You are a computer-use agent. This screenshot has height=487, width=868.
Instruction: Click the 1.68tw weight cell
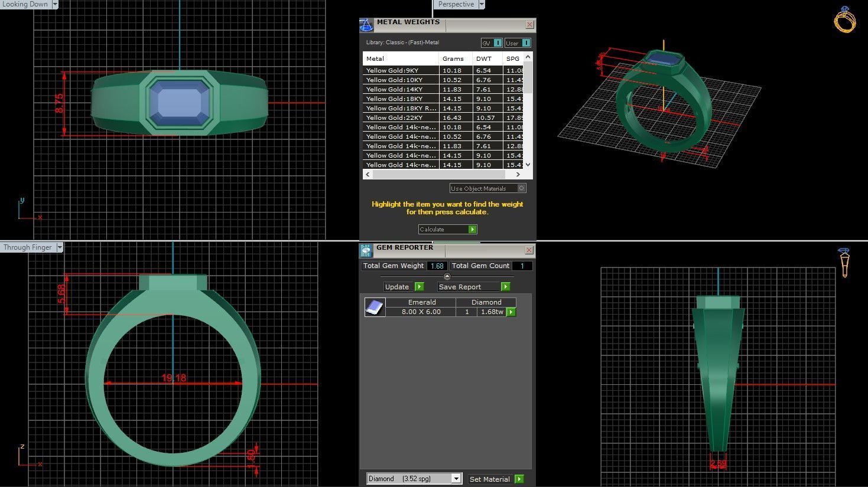pyautogui.click(x=492, y=312)
